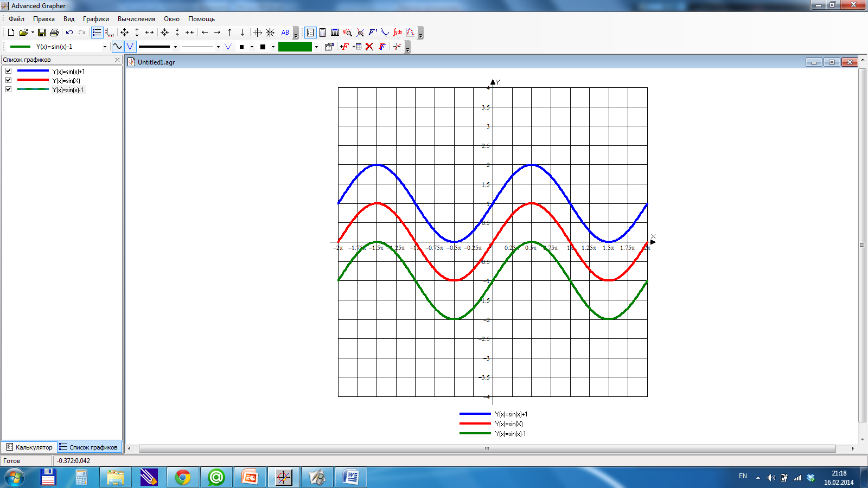Viewport: 868px width, 488px height.
Task: Uncheck the Y(x)=sin(X) graph checkbox
Action: pos(9,80)
